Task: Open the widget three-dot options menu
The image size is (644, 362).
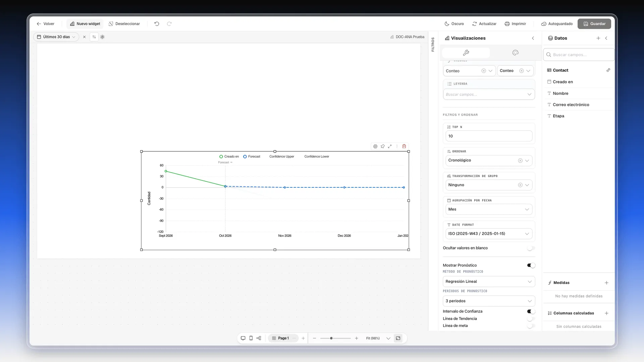Action: coord(397,146)
